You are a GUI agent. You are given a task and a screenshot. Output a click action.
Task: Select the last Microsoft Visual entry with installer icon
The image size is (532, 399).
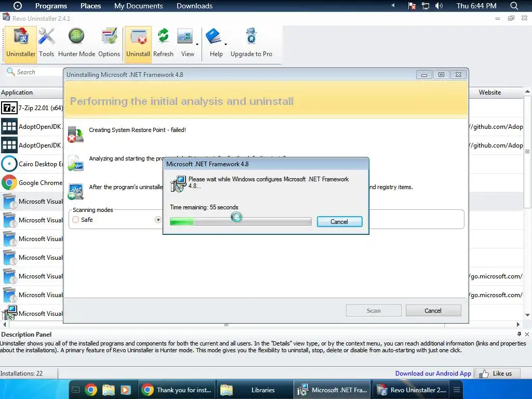pos(32,313)
